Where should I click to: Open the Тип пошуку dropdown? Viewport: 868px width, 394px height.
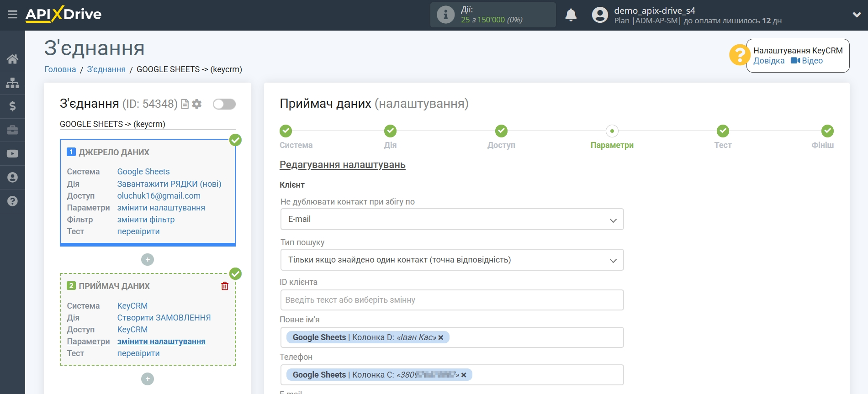(452, 260)
